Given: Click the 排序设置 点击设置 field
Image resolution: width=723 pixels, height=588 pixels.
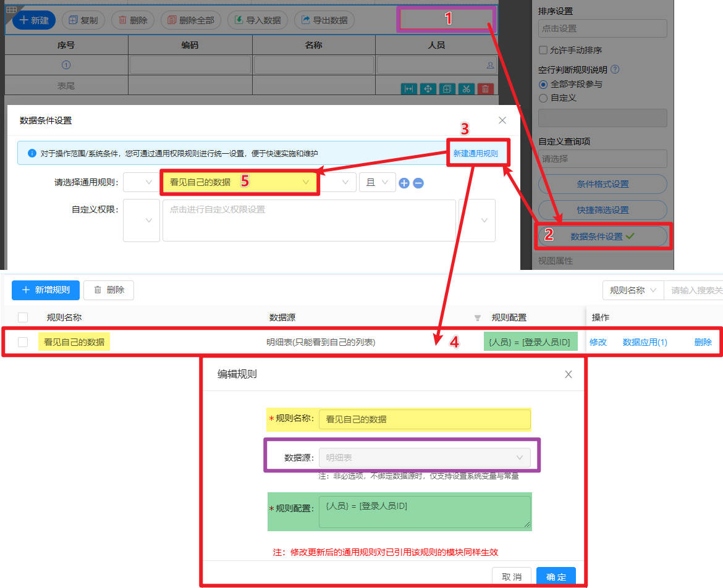Looking at the screenshot, I should (x=602, y=28).
